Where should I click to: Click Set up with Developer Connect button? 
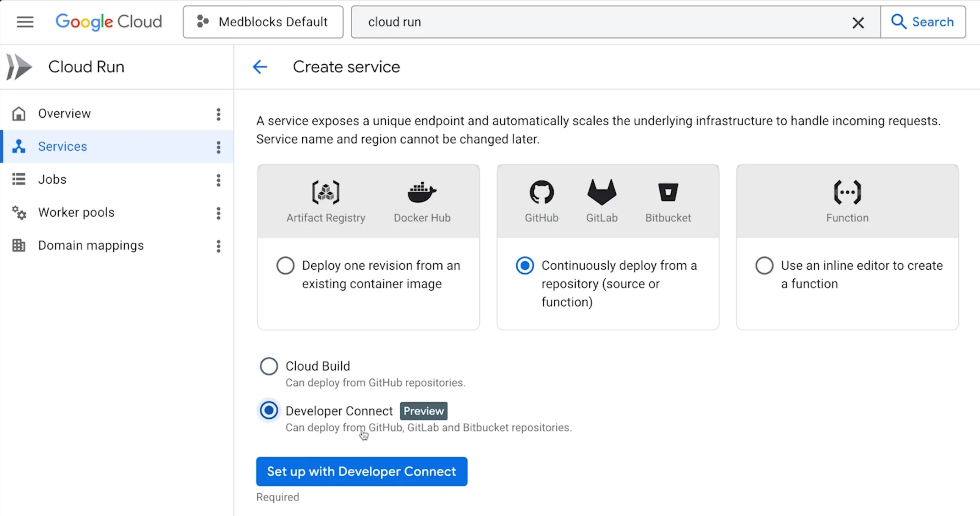(x=362, y=471)
